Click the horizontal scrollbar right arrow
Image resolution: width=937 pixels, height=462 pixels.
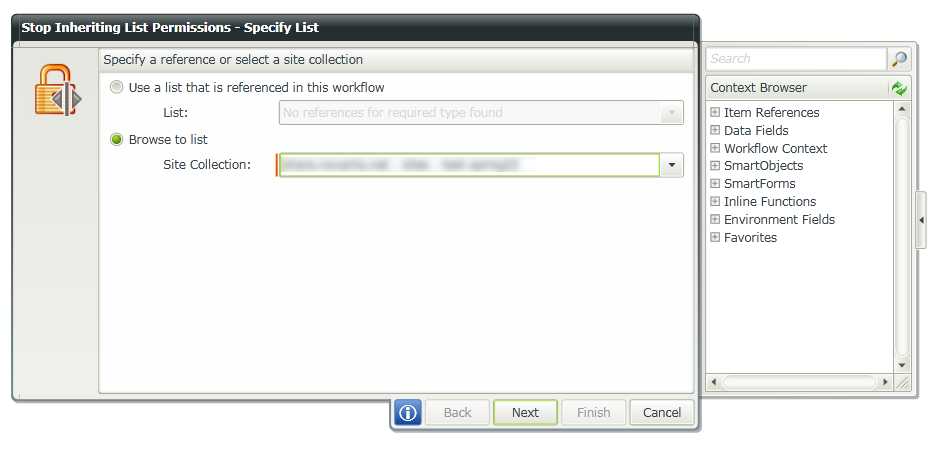(x=886, y=382)
